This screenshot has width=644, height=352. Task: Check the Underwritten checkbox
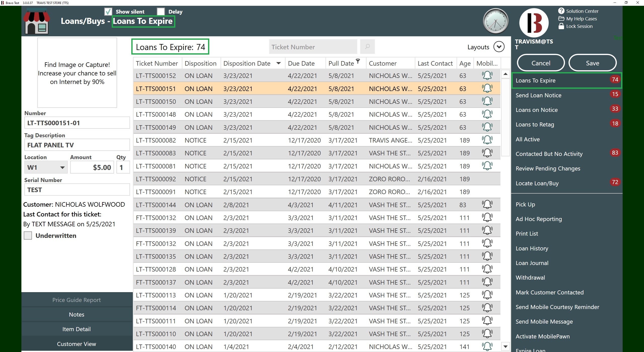tap(28, 236)
